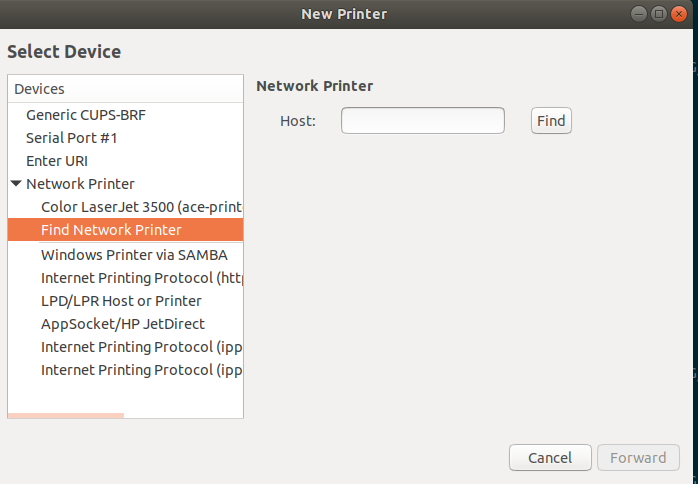
Task: Click the horizontal scrollbar under device list
Action: (66, 415)
